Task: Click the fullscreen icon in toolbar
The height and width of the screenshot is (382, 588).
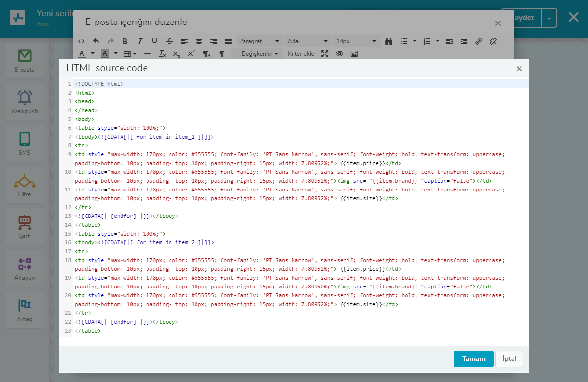Action: (324, 54)
